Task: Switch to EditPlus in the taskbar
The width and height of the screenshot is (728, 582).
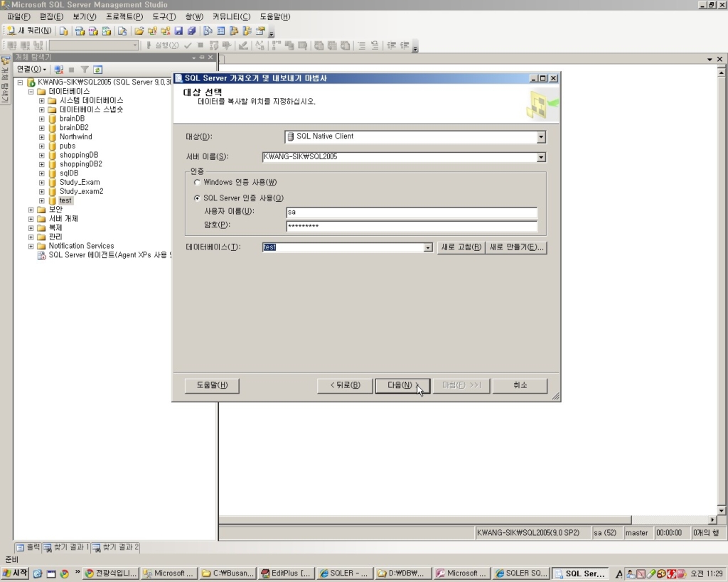Action: (286, 573)
